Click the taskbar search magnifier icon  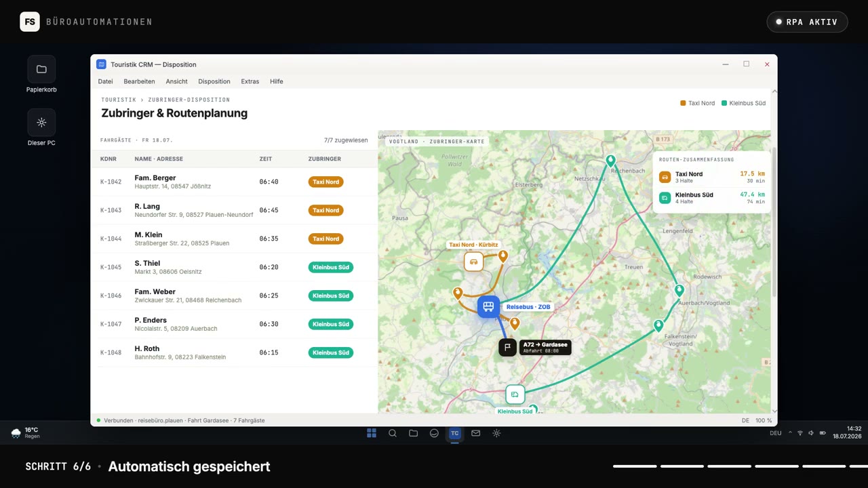pos(393,433)
